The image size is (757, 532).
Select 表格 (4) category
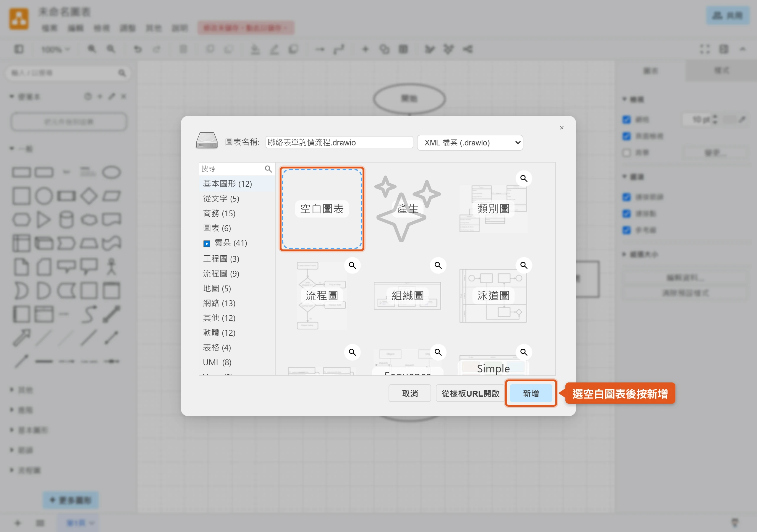(x=237, y=347)
